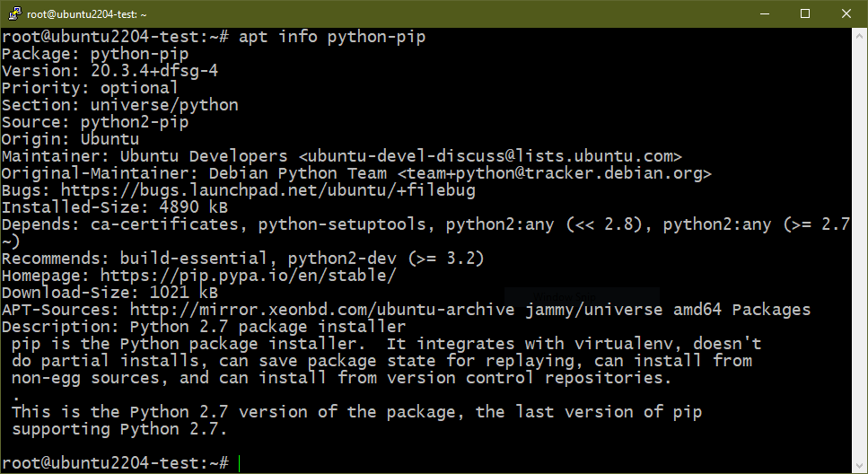Click the Installed-Size 4890 kB value
Image resolution: width=868 pixels, height=474 pixels.
(x=194, y=207)
